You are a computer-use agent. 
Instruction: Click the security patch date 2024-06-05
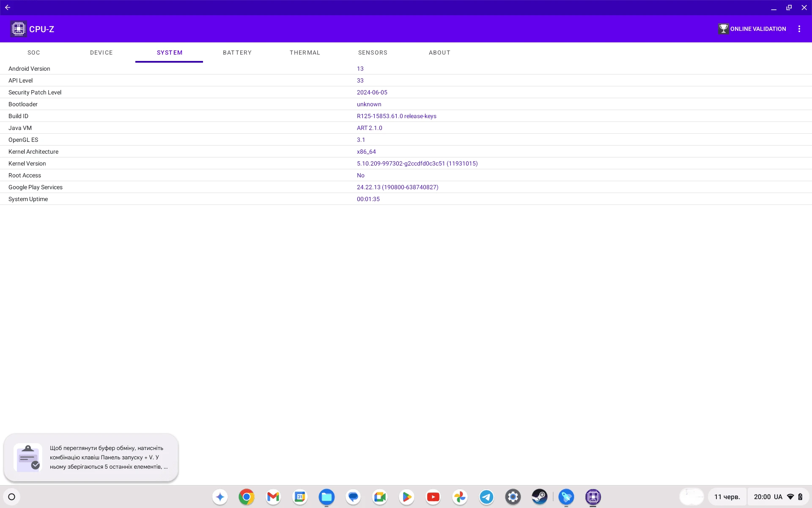pos(372,92)
